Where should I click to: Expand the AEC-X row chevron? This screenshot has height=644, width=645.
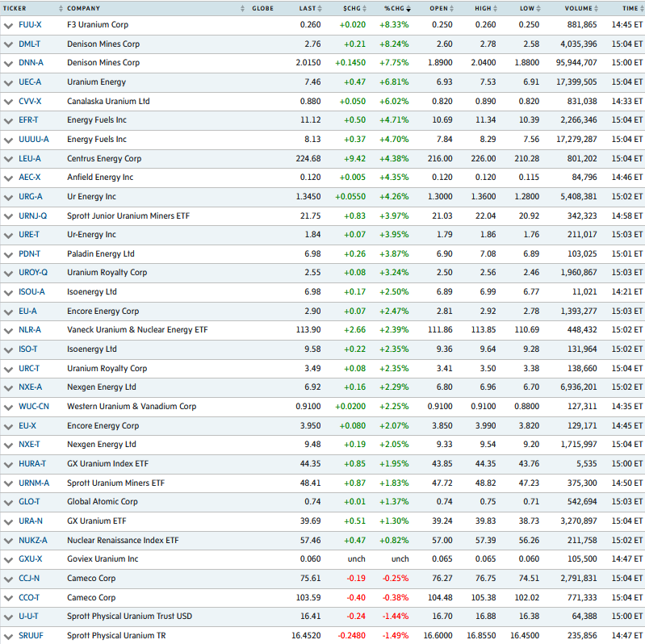[8, 178]
